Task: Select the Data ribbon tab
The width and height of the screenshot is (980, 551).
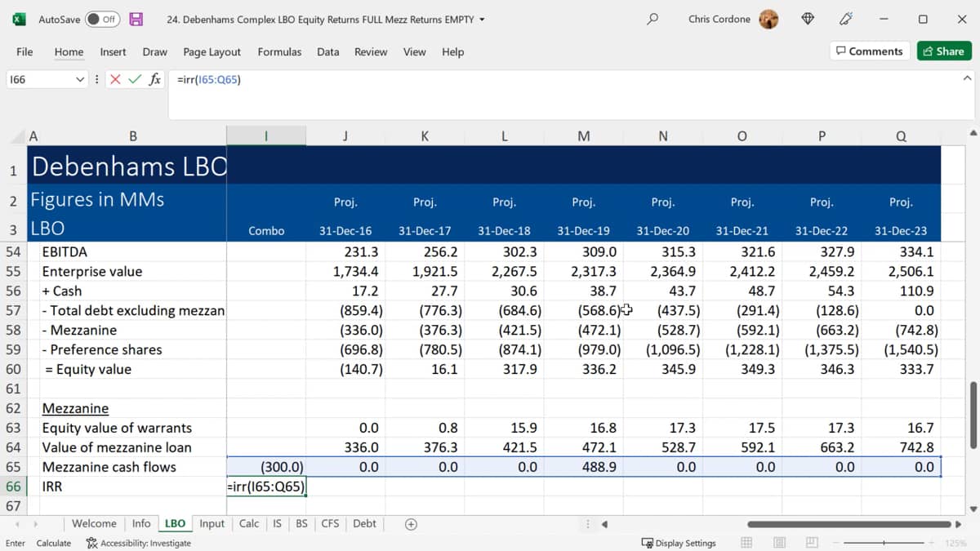Action: point(327,51)
